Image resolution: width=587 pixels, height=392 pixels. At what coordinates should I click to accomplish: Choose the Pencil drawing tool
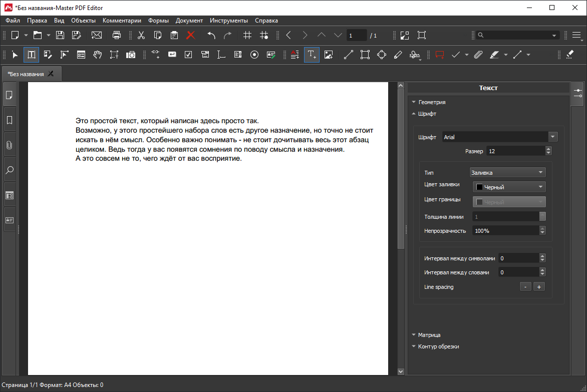click(x=398, y=55)
